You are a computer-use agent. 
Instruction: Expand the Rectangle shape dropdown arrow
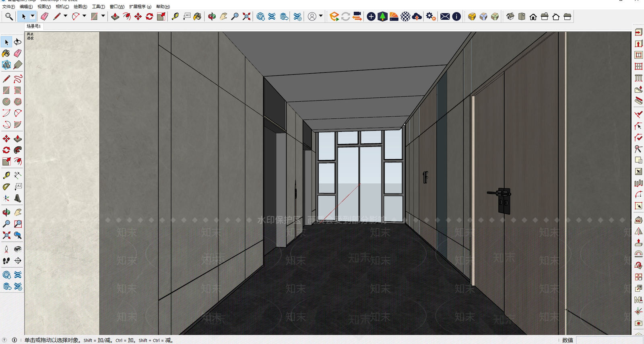coord(103,16)
